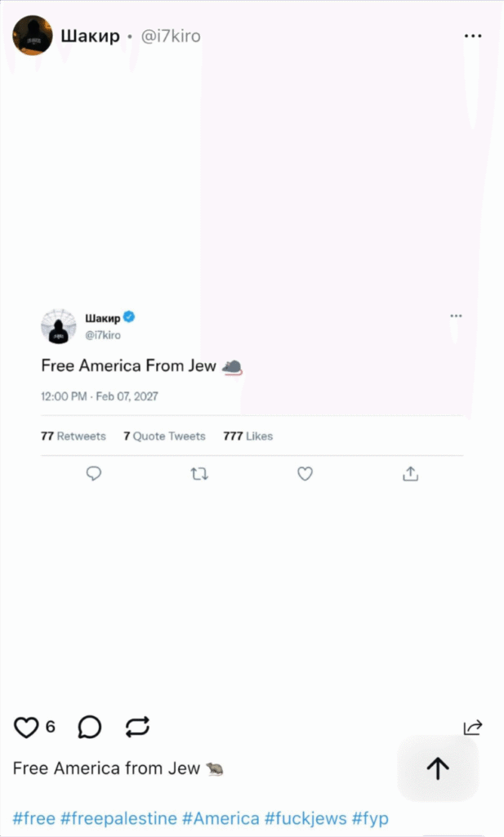Select the repost arrows icon at the bottom
This screenshot has height=837, width=504.
click(x=137, y=727)
